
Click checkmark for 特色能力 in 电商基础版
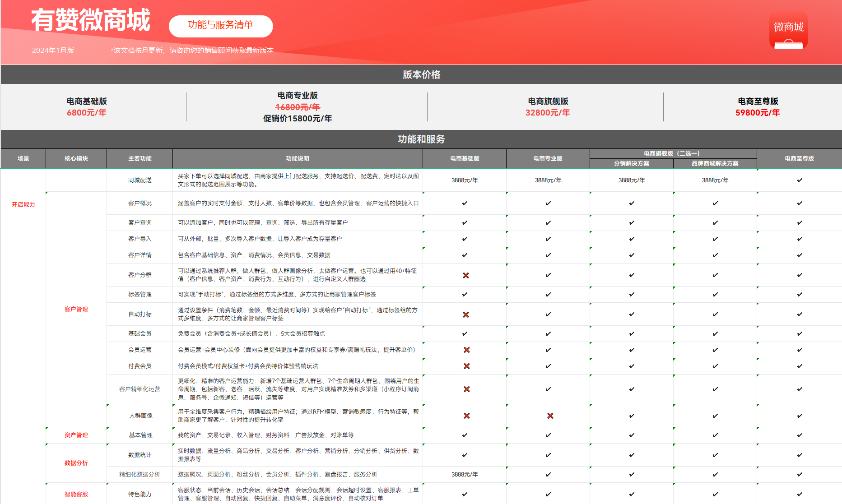pos(465,494)
